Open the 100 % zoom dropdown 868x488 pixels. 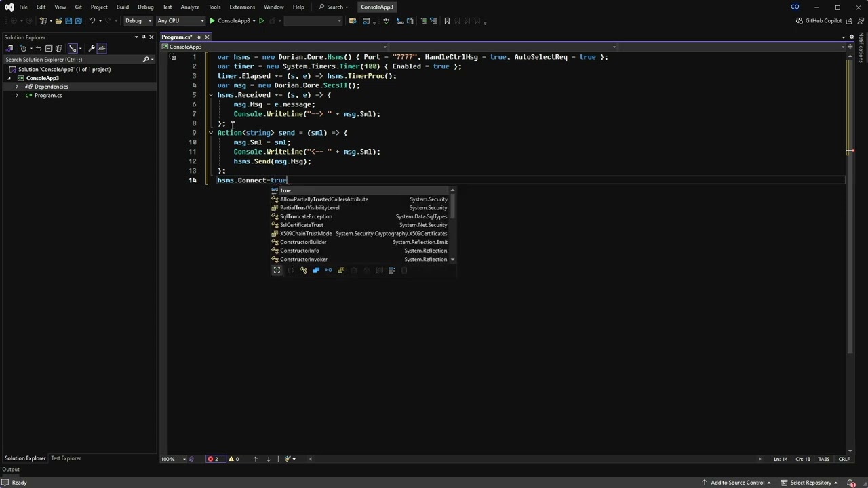[x=184, y=460]
